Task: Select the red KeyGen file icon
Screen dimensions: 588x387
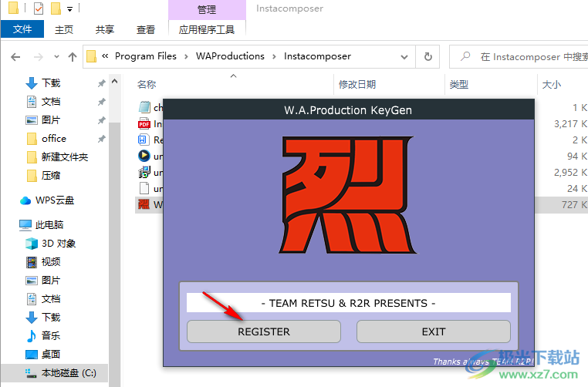Action: point(144,204)
